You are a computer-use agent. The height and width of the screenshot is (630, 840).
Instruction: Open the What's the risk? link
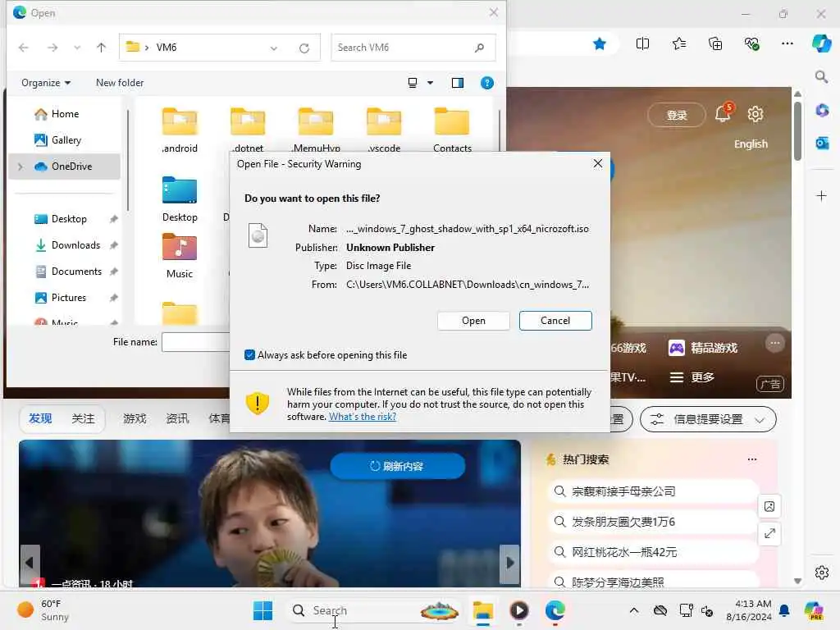[x=362, y=417]
